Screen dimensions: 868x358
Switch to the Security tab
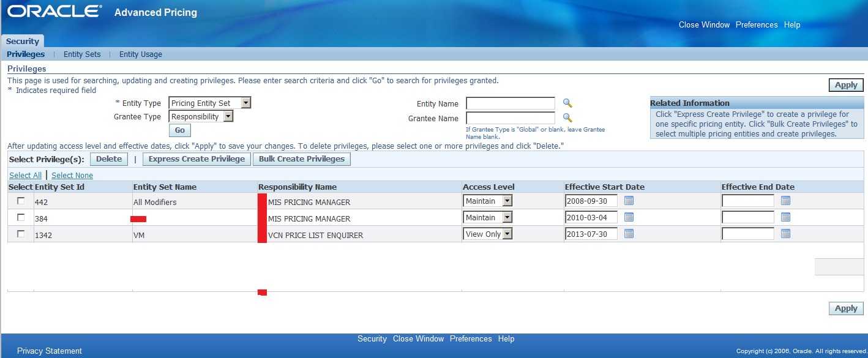[x=23, y=41]
